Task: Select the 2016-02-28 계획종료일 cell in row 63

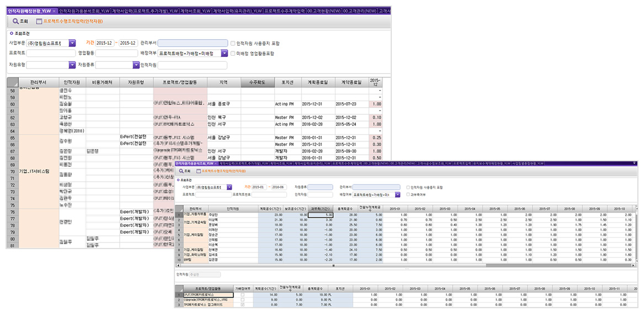Action: pyautogui.click(x=318, y=124)
